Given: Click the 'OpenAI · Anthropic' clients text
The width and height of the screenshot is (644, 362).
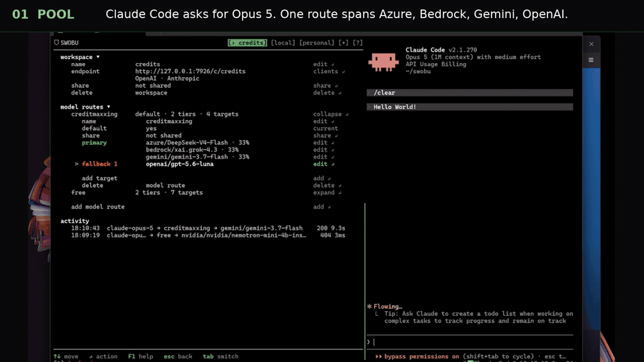Looking at the screenshot, I should [x=167, y=78].
